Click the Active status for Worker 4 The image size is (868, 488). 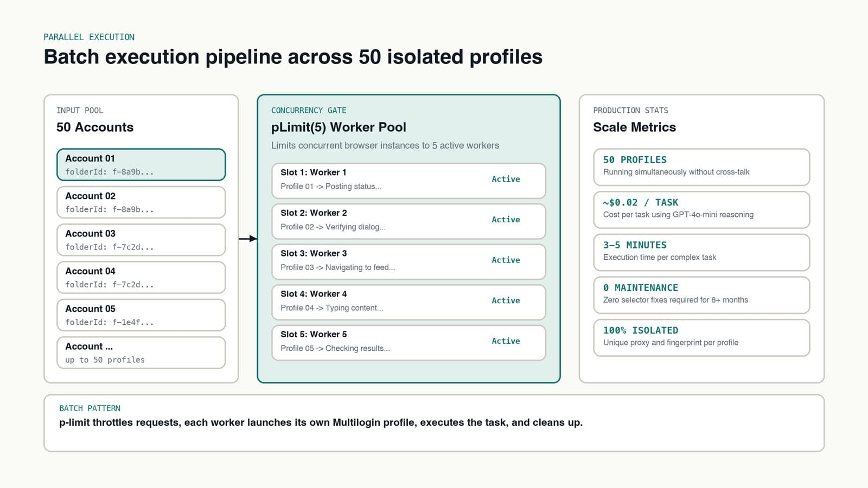pos(506,300)
